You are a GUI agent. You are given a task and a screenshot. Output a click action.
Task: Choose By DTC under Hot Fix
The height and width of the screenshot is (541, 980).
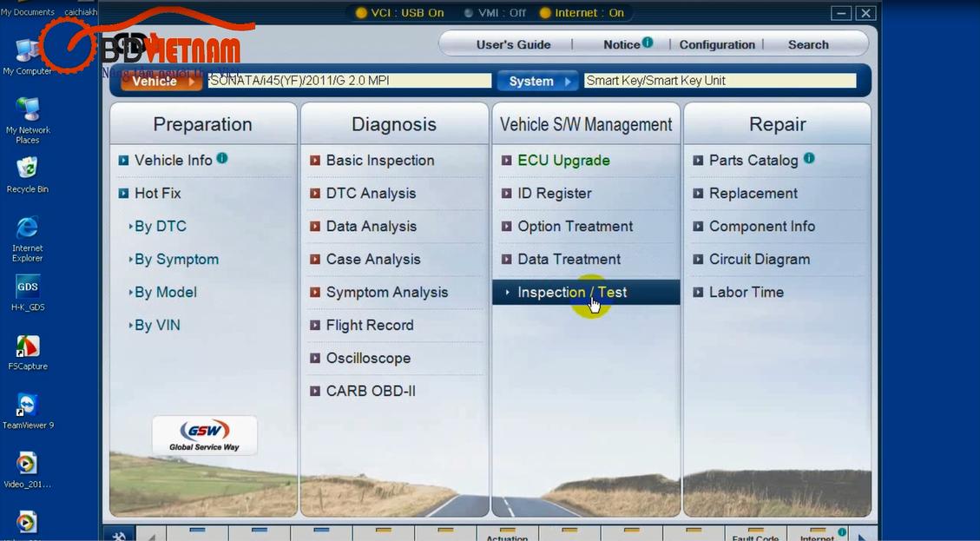160,227
